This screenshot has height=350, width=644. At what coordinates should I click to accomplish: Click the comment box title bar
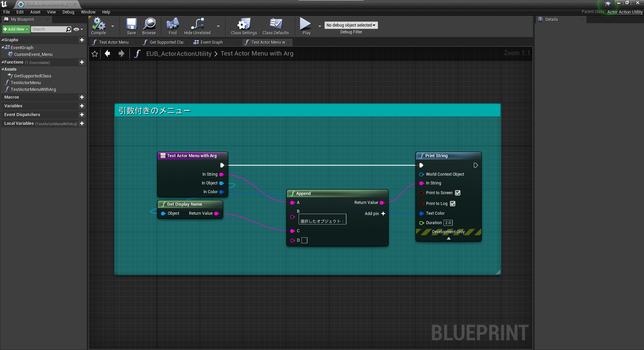tap(308, 110)
